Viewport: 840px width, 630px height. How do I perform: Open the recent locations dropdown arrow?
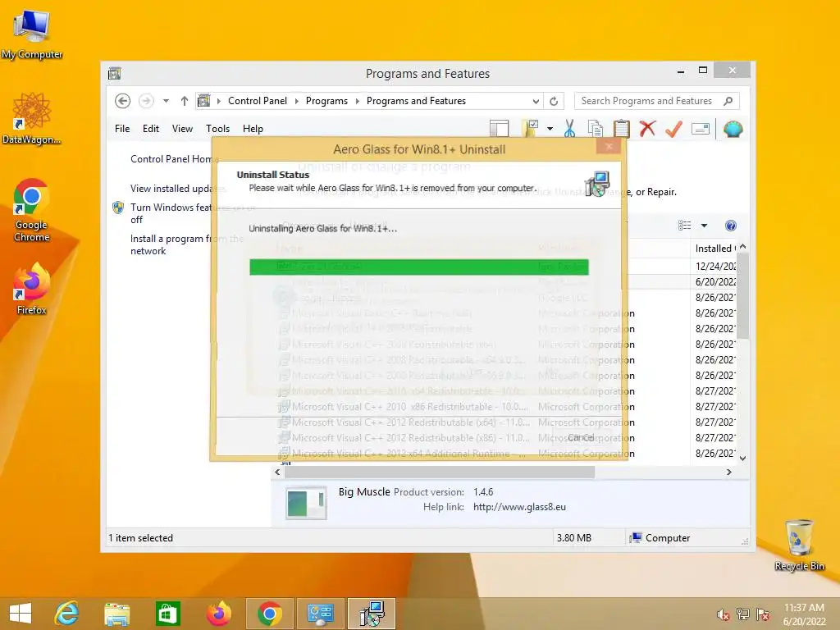point(166,101)
